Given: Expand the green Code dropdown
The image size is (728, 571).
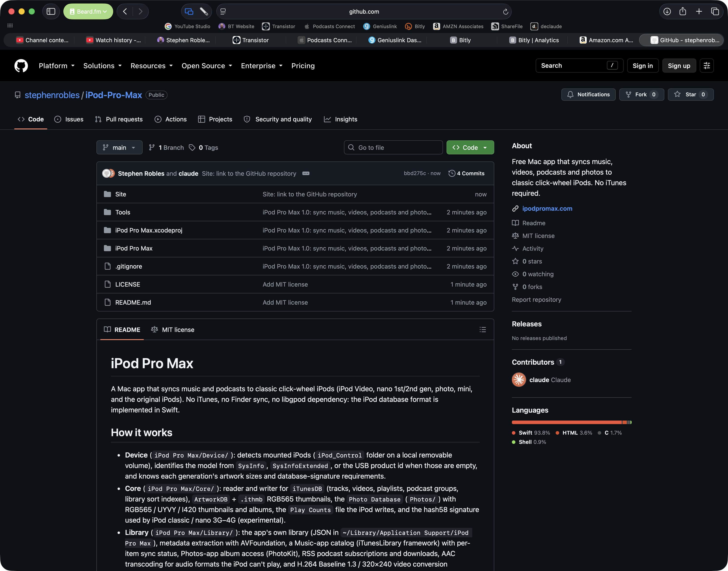Looking at the screenshot, I should pos(470,148).
